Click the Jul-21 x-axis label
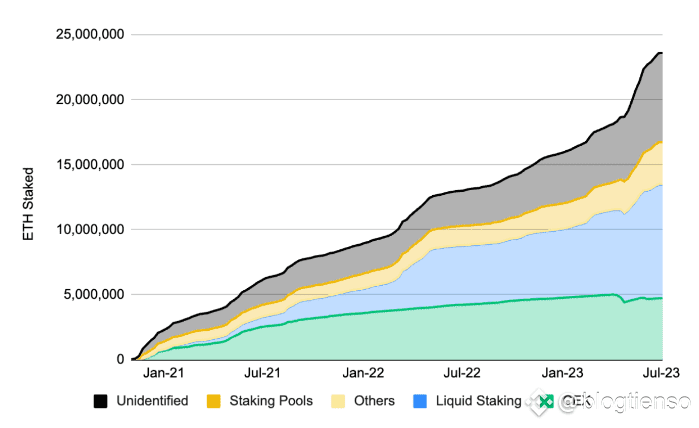This screenshot has height=428, width=699. [262, 373]
